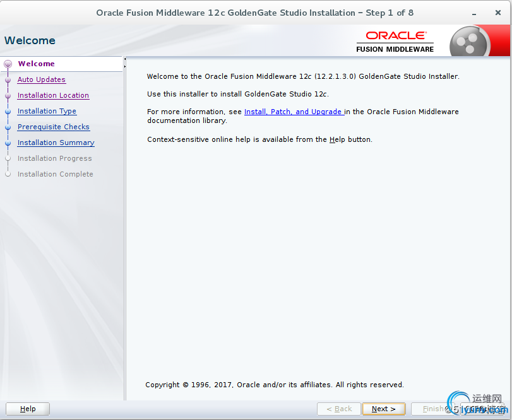The image size is (512, 420).
Task: Click the 'Use this installer' sentence
Action: 238,94
